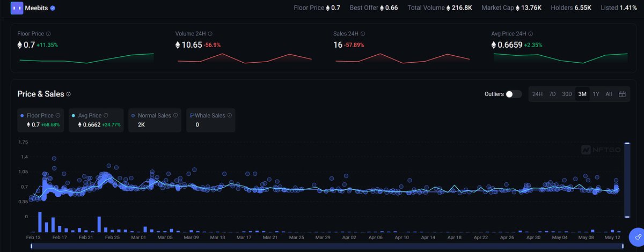Click the 2K normal sales count

[x=142, y=124]
